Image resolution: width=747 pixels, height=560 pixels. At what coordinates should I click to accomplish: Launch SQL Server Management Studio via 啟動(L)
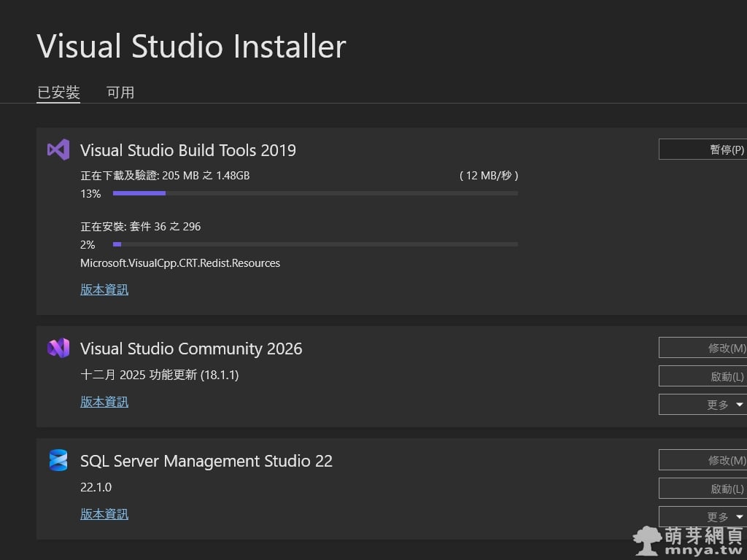click(x=703, y=489)
